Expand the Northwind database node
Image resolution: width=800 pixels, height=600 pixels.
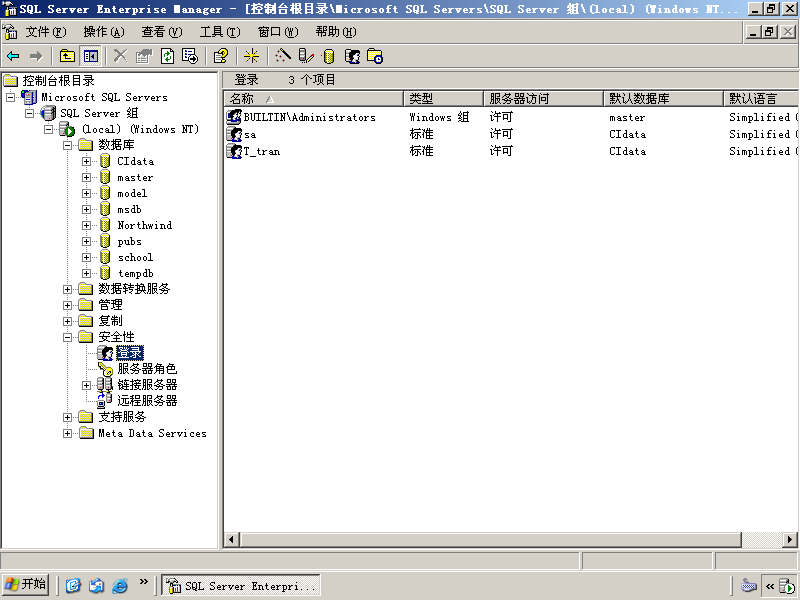[86, 226]
